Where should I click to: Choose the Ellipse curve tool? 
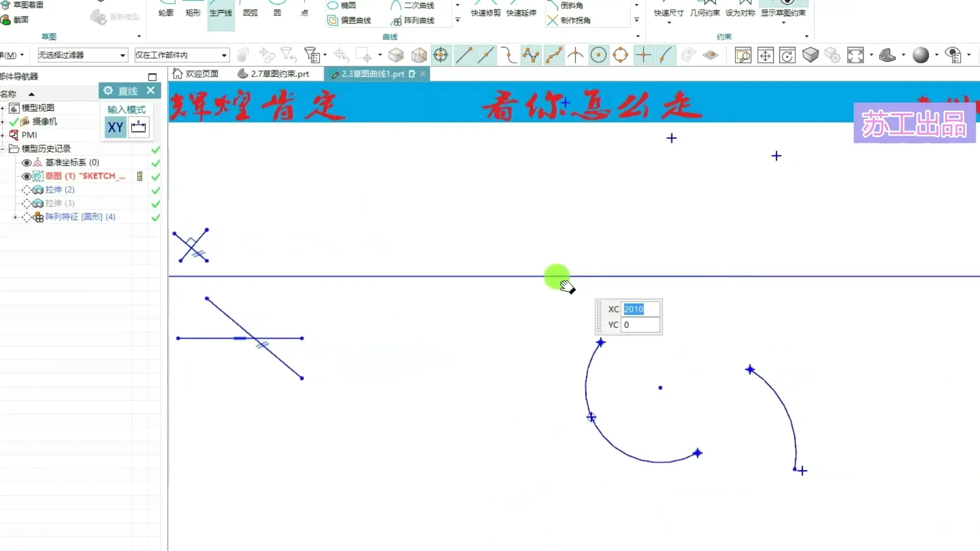(342, 6)
